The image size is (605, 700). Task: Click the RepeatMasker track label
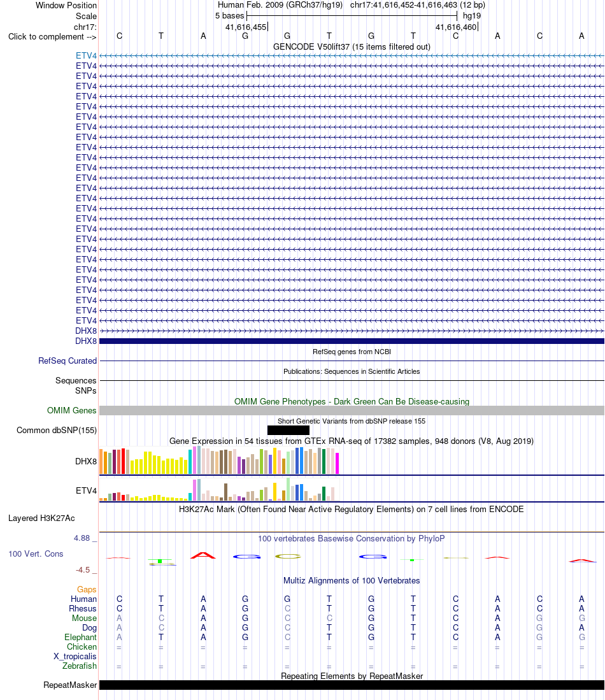pyautogui.click(x=70, y=685)
